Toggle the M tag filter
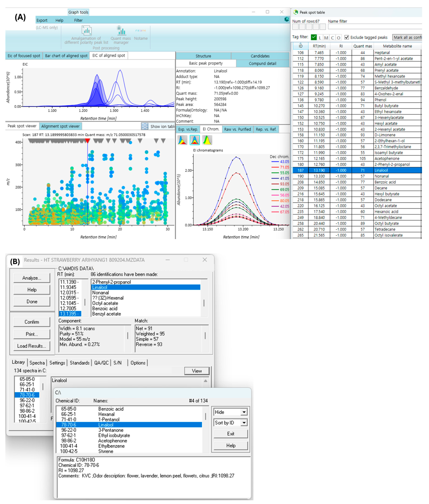 click(326, 37)
